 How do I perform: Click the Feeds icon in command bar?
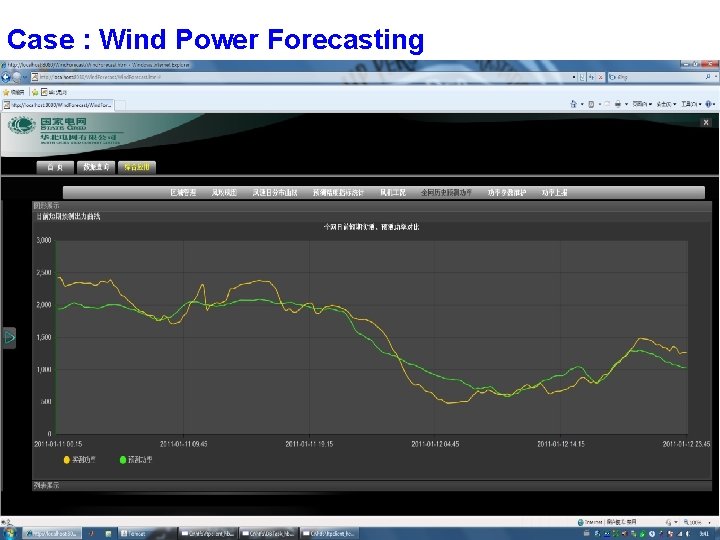point(591,104)
